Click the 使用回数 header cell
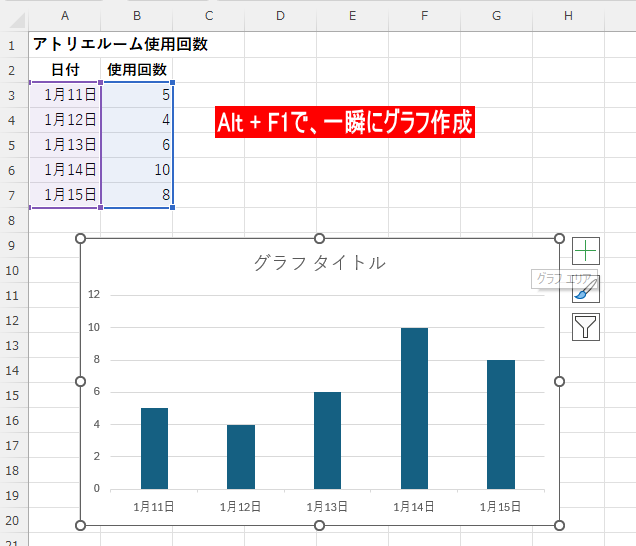The image size is (636, 546). click(137, 70)
